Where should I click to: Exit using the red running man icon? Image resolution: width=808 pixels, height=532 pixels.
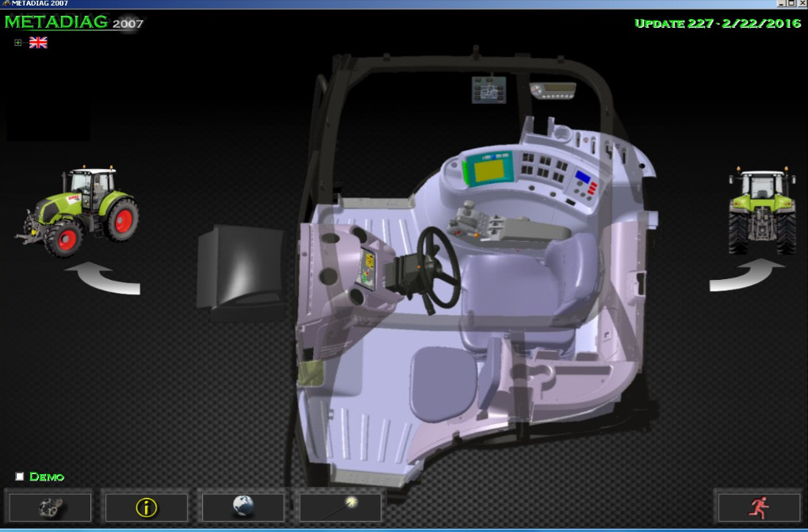tap(759, 507)
